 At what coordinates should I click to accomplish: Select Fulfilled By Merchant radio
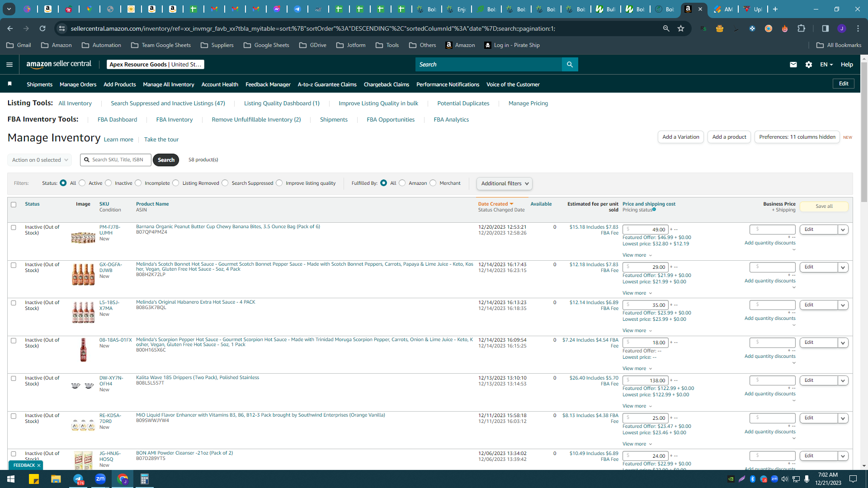[433, 183]
